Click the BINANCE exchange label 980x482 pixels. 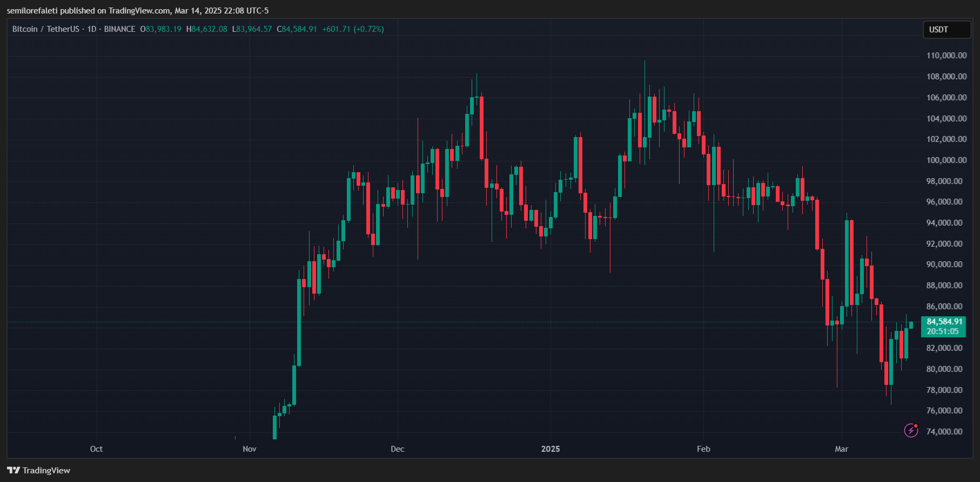[x=119, y=29]
